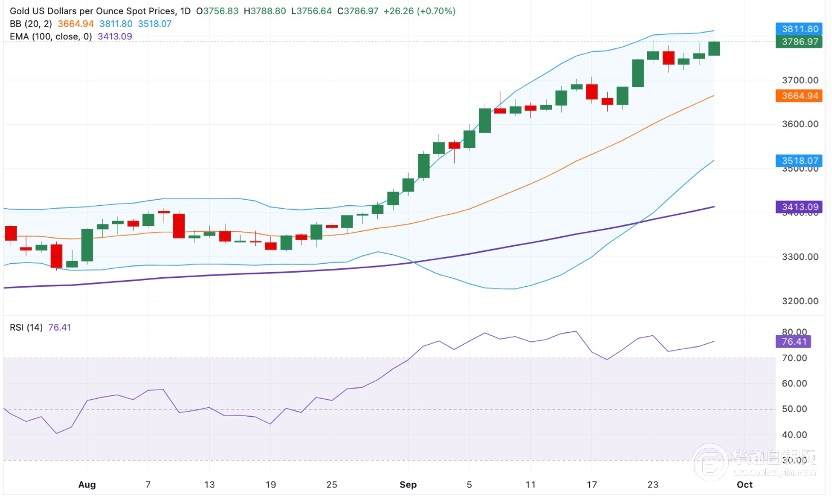The height and width of the screenshot is (496, 832).
Task: Click the 50.00 level on RSI axis
Action: pyautogui.click(x=796, y=409)
